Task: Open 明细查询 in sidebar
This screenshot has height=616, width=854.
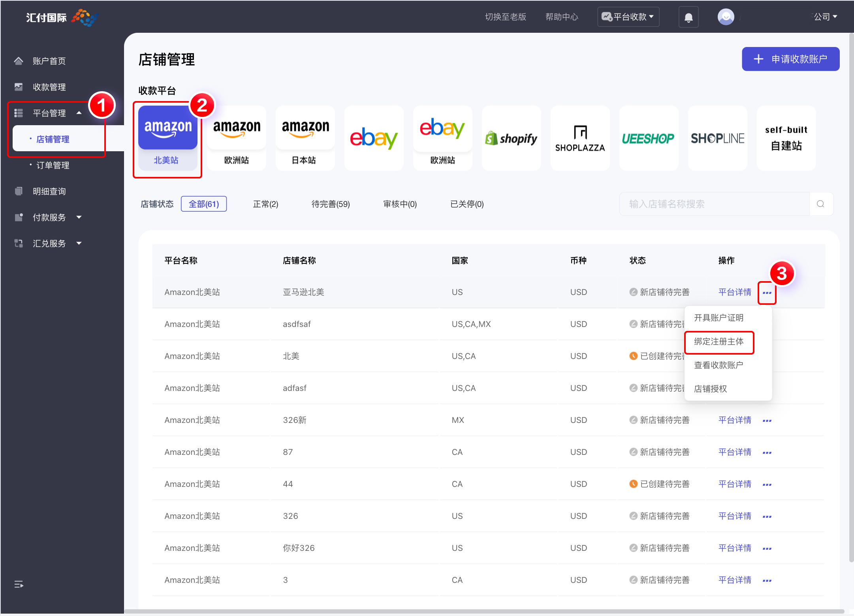Action: pos(49,191)
